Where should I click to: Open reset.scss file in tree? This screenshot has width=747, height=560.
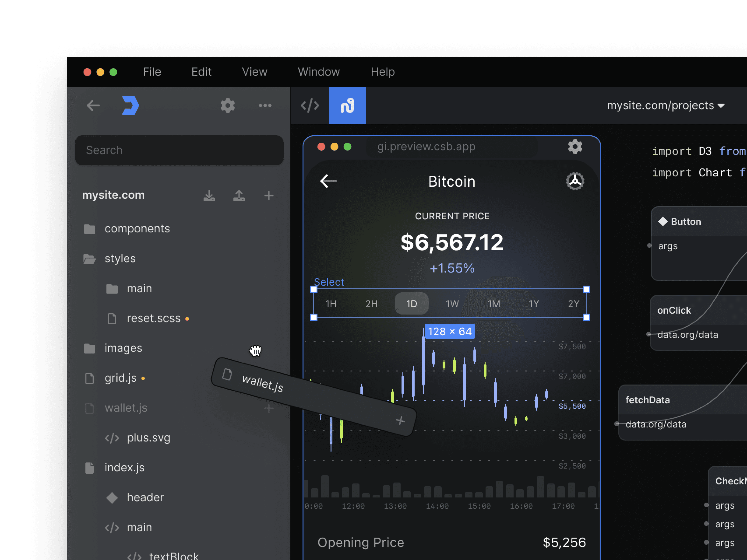(153, 318)
